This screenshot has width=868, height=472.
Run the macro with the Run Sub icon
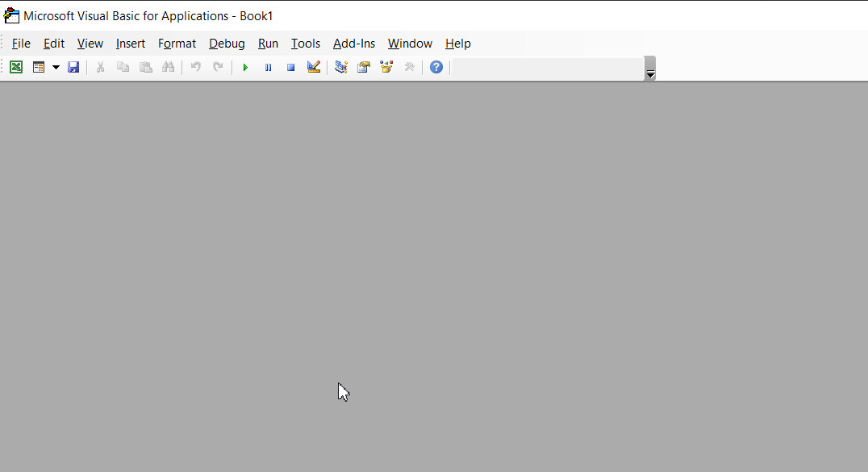tap(245, 67)
